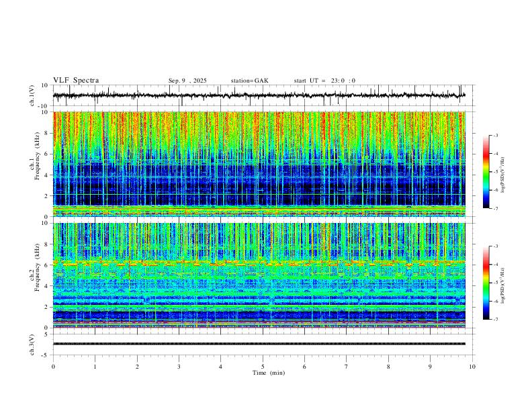Click the ch.3 voltage trace plot
532x411 pixels.
tap(263, 345)
